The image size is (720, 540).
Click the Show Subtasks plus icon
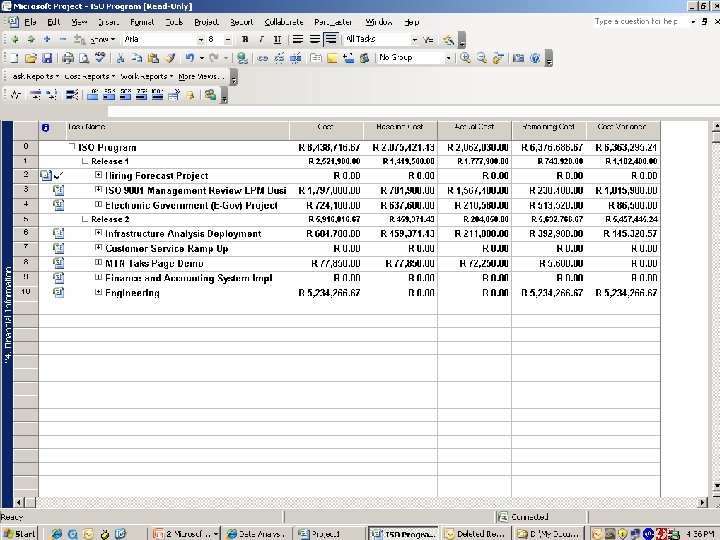pos(47,39)
